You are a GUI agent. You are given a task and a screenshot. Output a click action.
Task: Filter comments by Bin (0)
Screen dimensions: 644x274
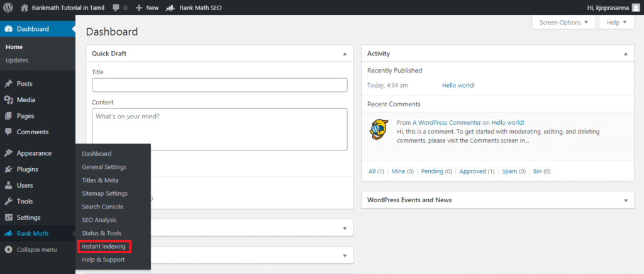541,171
